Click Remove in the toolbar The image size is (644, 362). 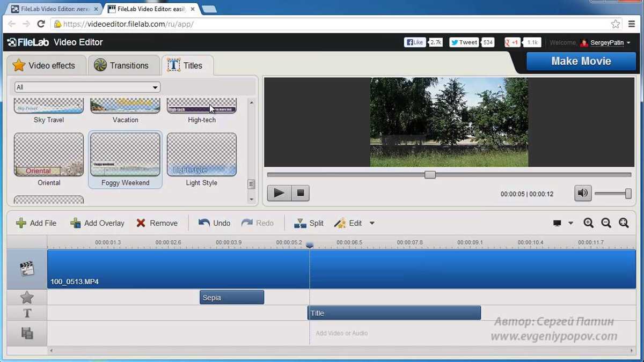[157, 223]
